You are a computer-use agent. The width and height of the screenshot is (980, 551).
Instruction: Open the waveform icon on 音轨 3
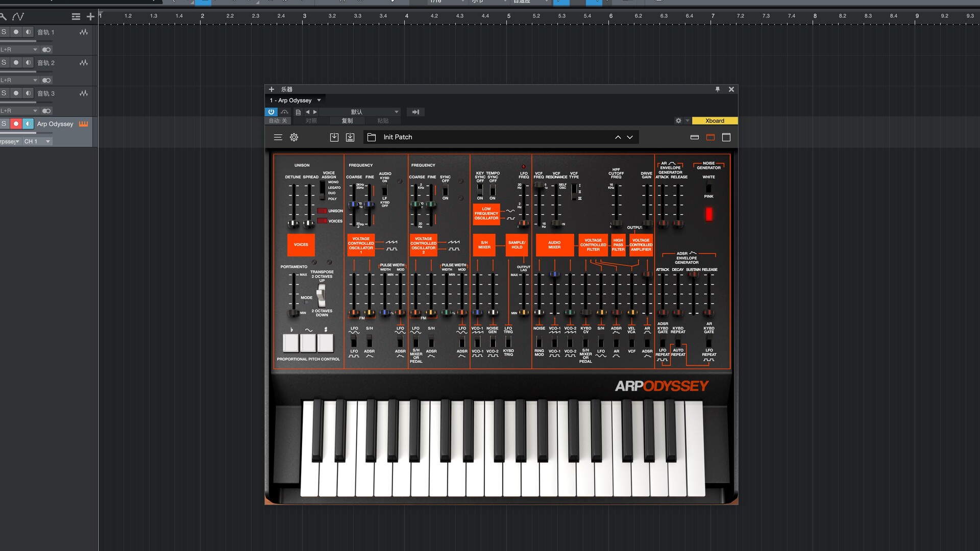pos(84,93)
